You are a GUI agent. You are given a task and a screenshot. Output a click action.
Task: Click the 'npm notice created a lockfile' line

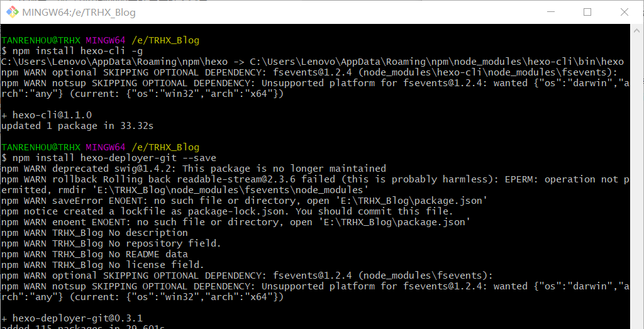(x=227, y=211)
